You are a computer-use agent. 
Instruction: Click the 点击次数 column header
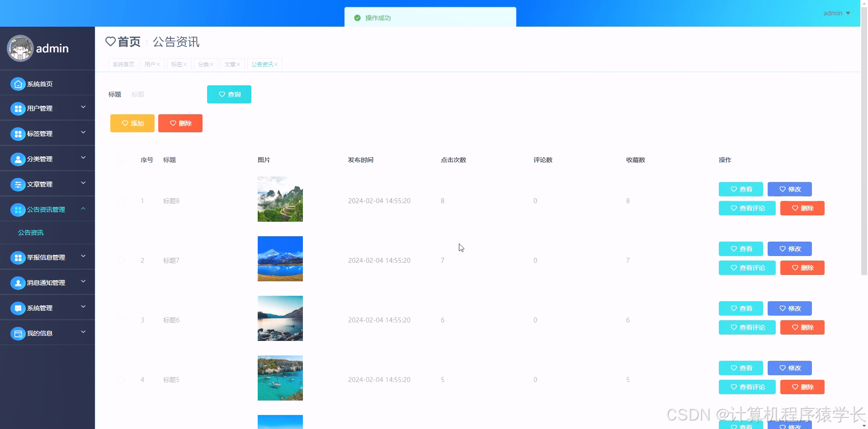click(453, 160)
